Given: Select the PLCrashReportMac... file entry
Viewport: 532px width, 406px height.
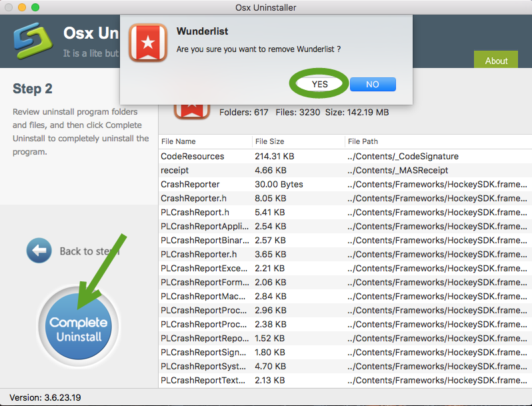Looking at the screenshot, I should (x=345, y=297).
